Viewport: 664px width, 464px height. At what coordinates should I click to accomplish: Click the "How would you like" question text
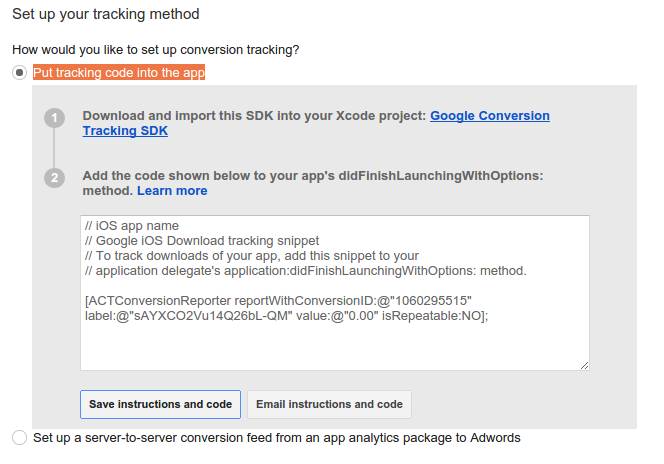pyautogui.click(x=155, y=49)
